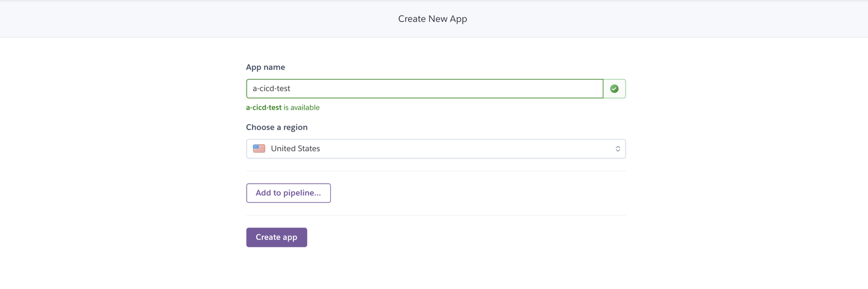Viewport: 868px width, 289px height.
Task: Click bold a-cicd-test in availability message
Action: 263,108
